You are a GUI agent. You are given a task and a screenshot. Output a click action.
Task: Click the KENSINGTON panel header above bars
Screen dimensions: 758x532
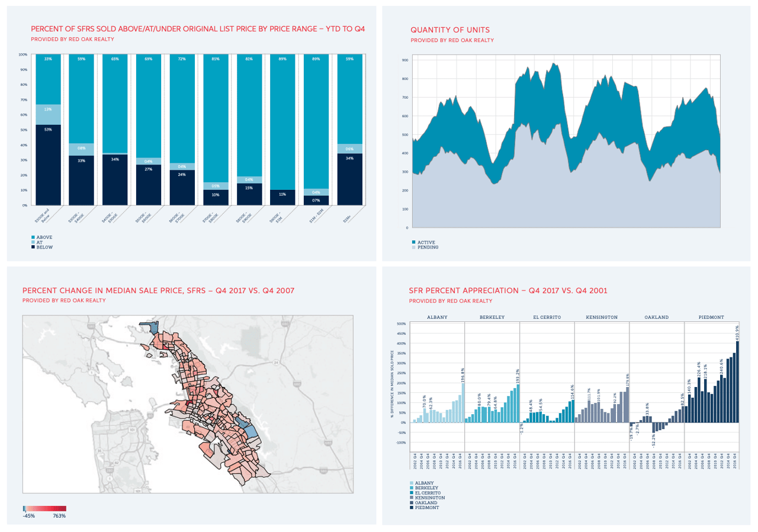click(x=602, y=317)
